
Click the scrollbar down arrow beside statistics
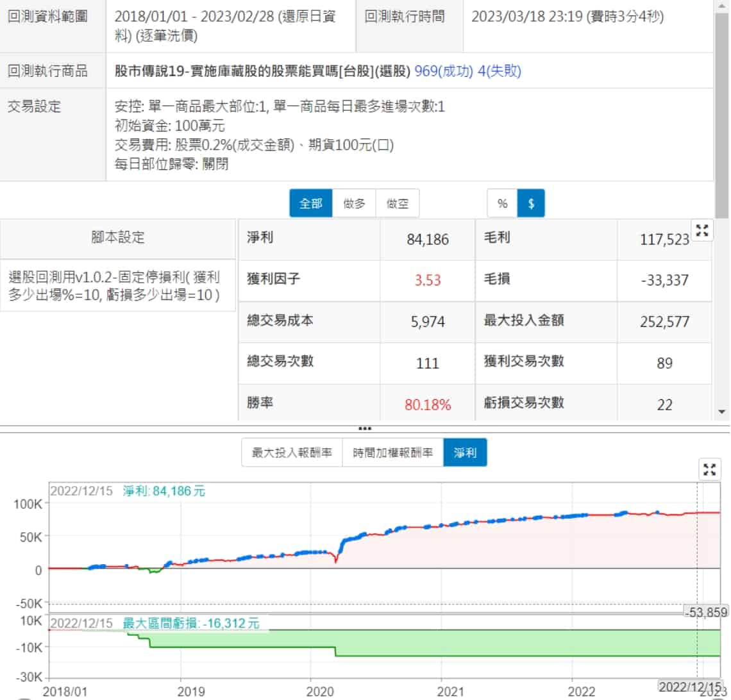click(723, 412)
